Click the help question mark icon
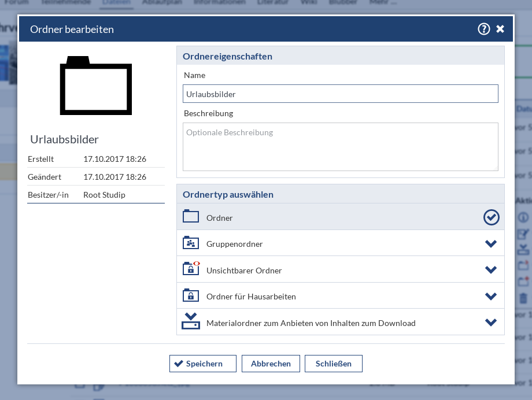The height and width of the screenshot is (400, 532). click(483, 29)
